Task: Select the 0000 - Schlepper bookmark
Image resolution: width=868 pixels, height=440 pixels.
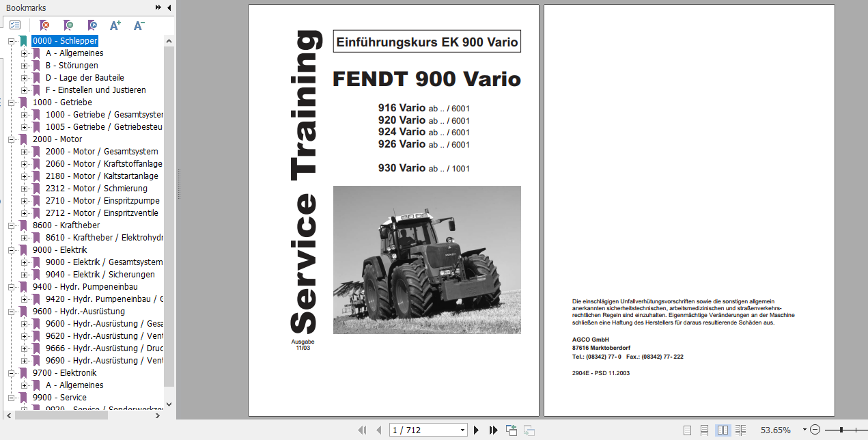Action: [65, 41]
